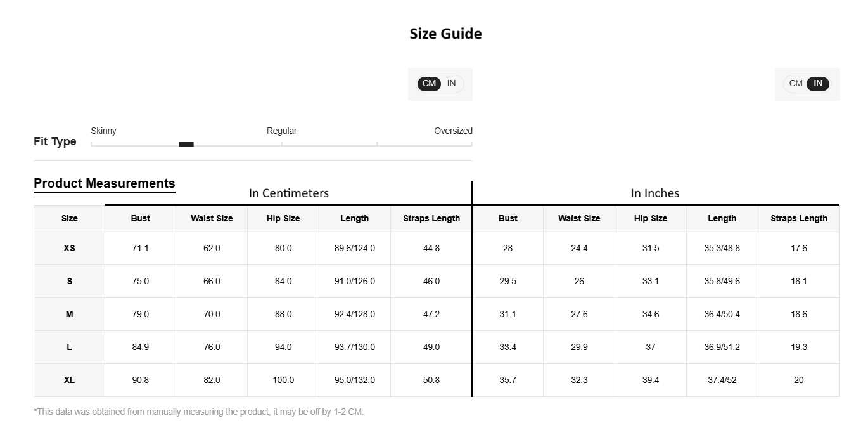Click the inches hip value 31.5
This screenshot has height=444, width=868.
[x=651, y=248]
